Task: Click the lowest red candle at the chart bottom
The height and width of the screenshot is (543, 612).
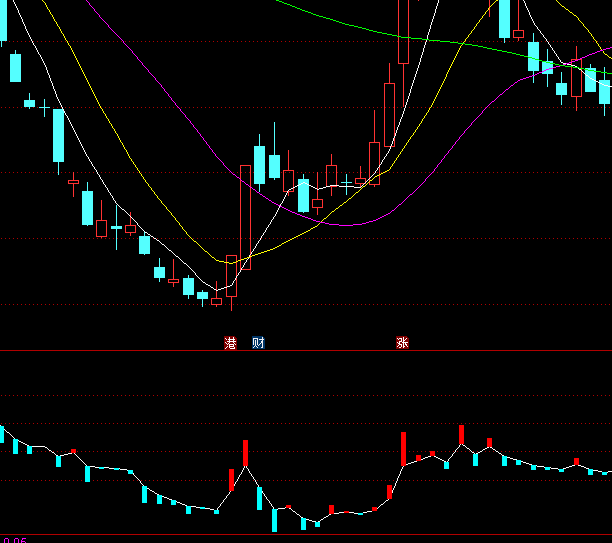Action: pyautogui.click(x=216, y=301)
